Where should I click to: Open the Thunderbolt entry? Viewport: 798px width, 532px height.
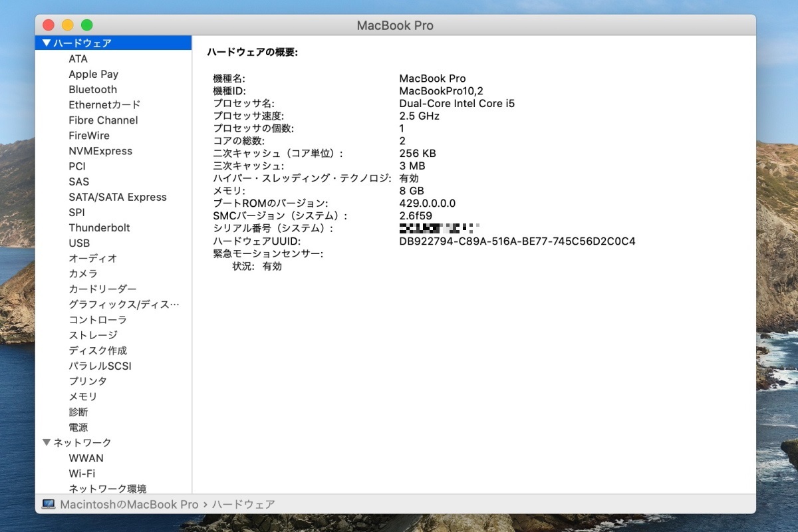(99, 227)
